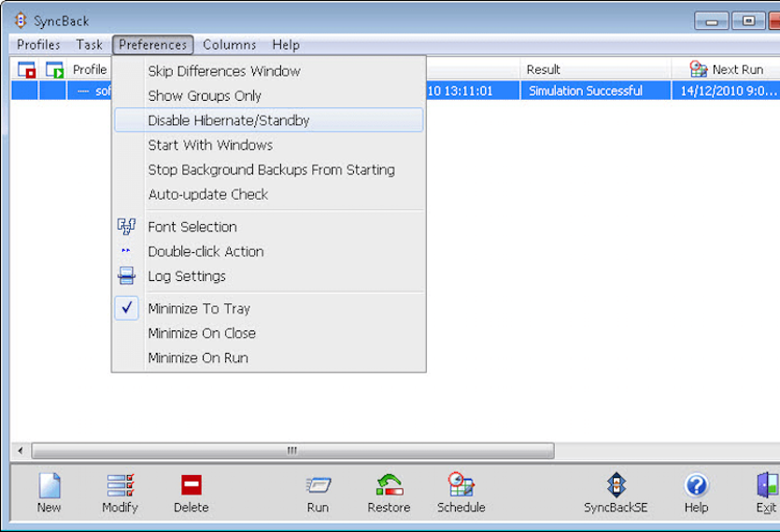Select Disable Hibernate/Standby

(269, 119)
